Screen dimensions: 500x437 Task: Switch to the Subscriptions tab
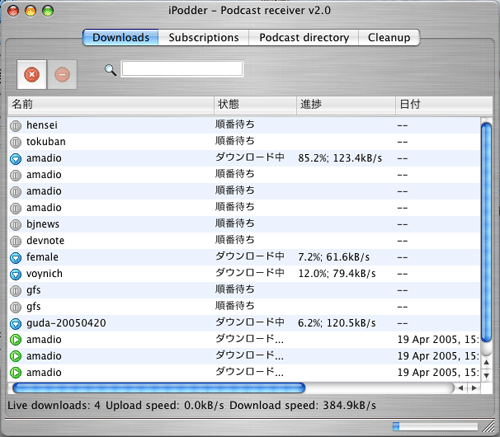(203, 37)
